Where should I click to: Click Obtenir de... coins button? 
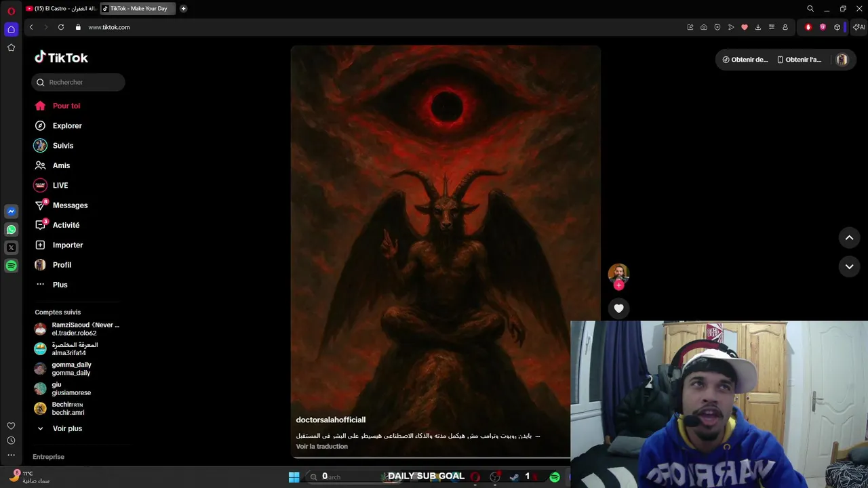point(745,60)
